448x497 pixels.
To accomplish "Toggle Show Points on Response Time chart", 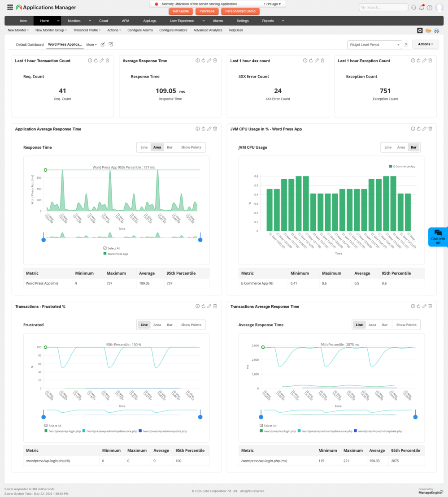I will [x=191, y=147].
